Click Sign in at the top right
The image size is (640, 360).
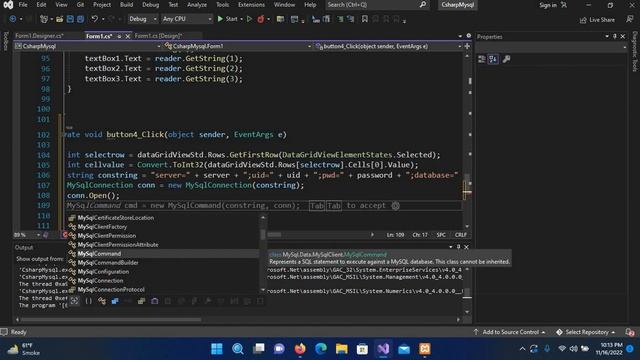tap(548, 5)
